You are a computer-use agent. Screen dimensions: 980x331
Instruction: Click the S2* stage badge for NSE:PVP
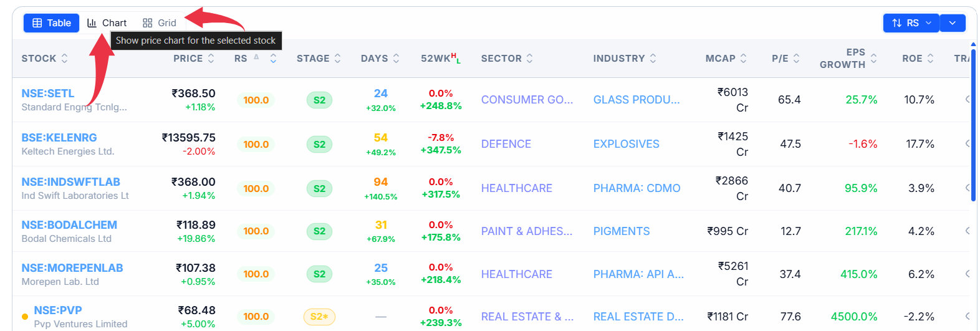(x=319, y=317)
